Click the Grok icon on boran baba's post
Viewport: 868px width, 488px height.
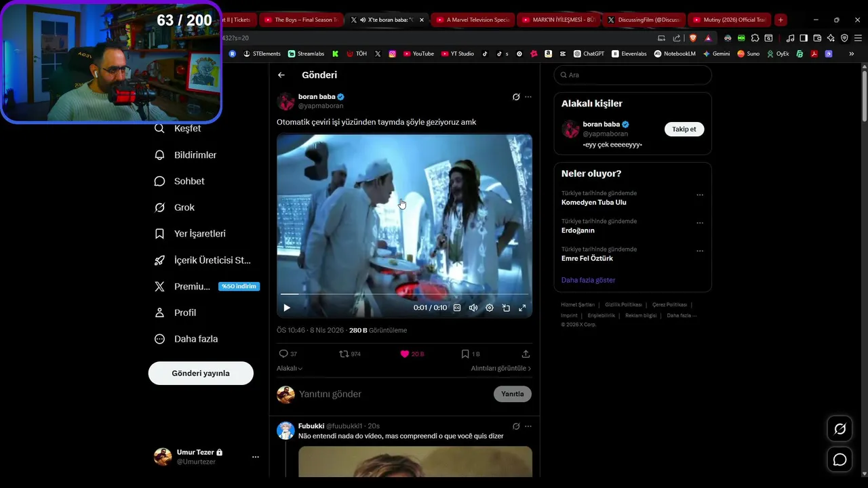pos(516,97)
